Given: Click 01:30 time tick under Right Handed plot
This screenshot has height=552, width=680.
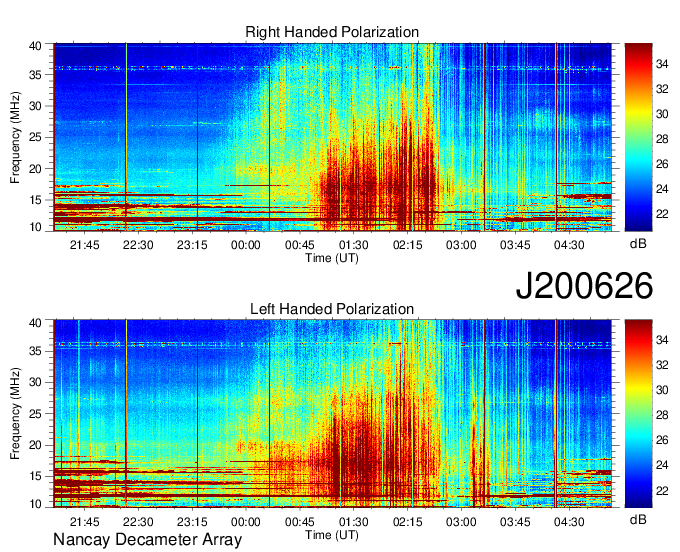Looking at the screenshot, I should (353, 245).
